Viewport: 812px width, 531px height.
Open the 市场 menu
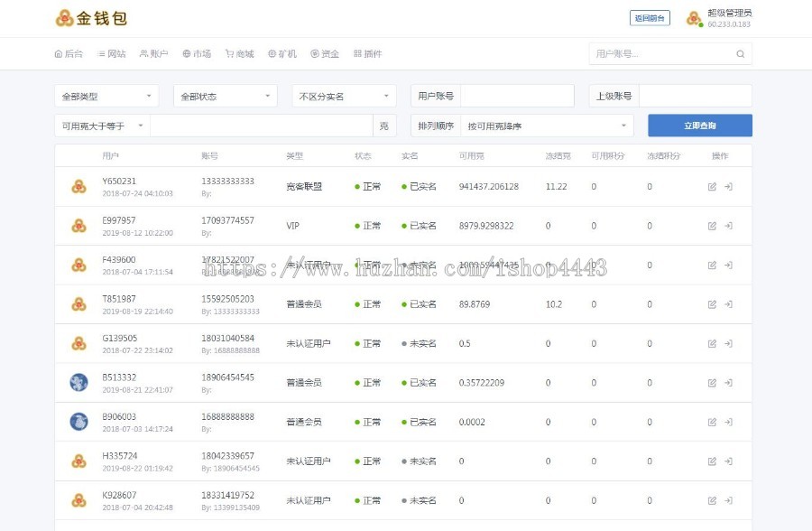[x=197, y=54]
